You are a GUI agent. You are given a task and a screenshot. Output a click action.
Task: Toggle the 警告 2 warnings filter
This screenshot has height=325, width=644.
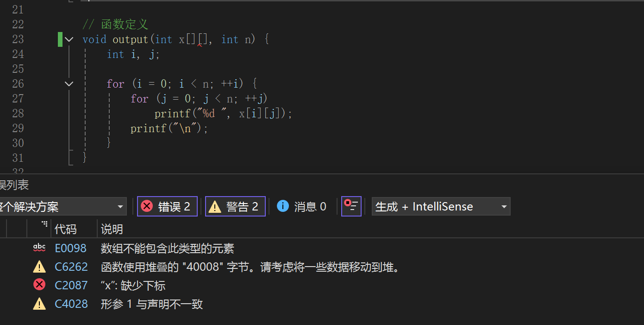pos(235,206)
